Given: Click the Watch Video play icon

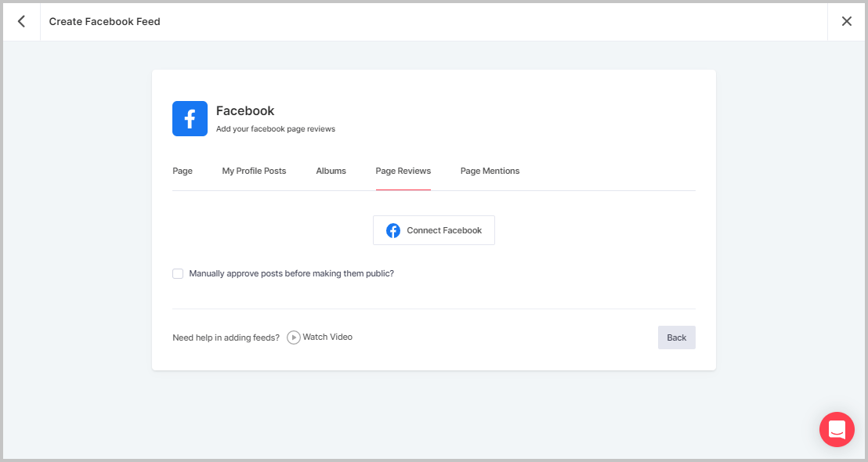Looking at the screenshot, I should pyautogui.click(x=293, y=337).
